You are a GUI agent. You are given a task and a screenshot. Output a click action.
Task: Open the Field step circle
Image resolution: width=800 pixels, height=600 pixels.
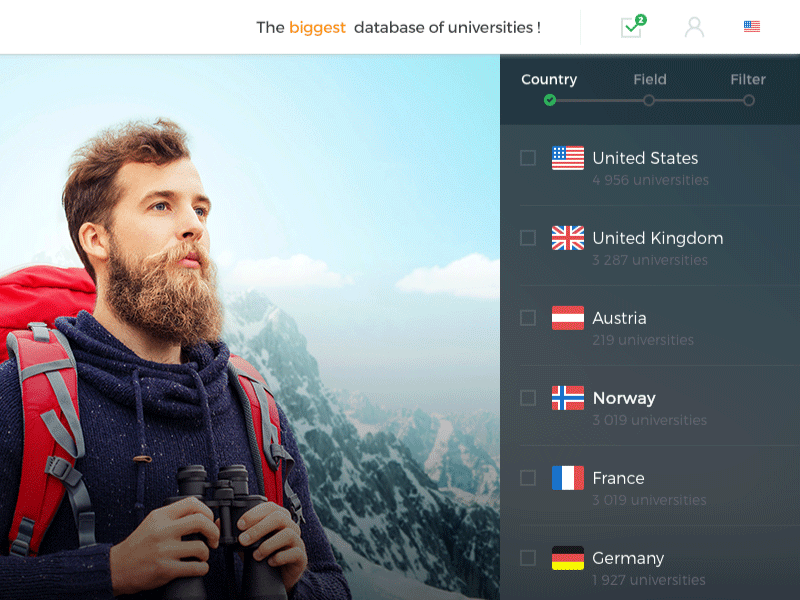coord(649,100)
